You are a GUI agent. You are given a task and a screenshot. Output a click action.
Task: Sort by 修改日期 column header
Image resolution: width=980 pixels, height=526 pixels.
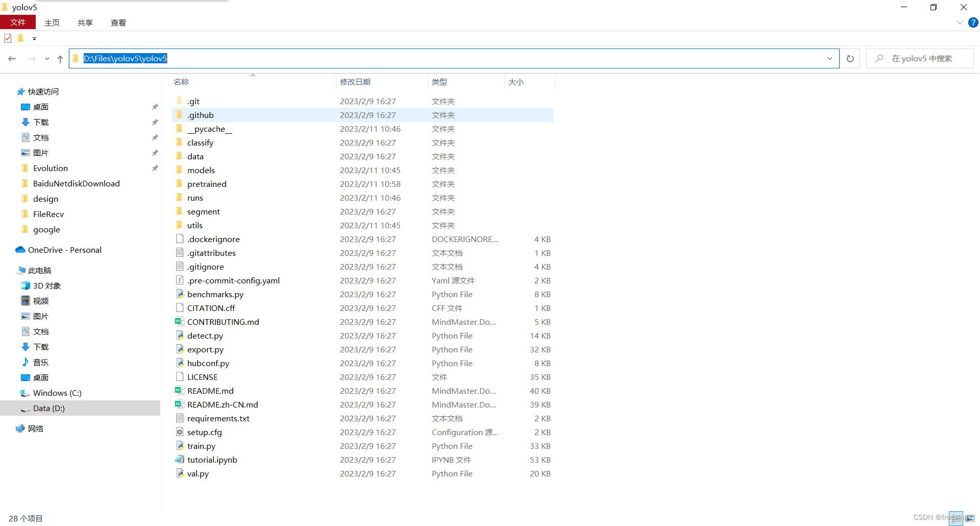click(355, 82)
